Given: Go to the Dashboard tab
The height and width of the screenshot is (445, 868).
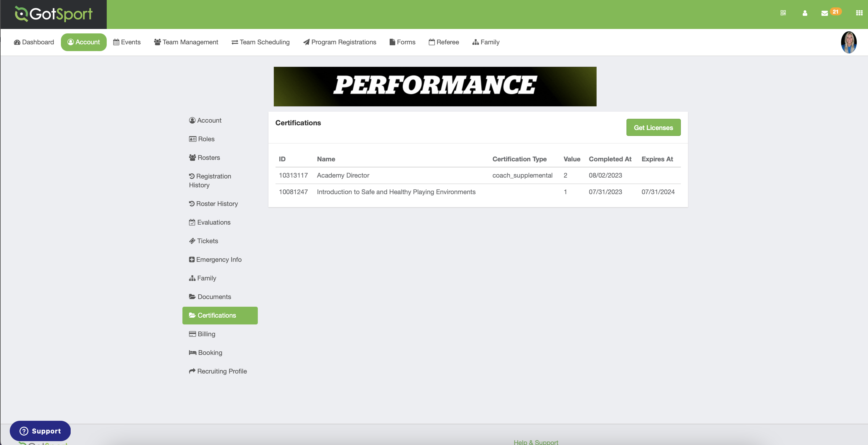Looking at the screenshot, I should [34, 42].
